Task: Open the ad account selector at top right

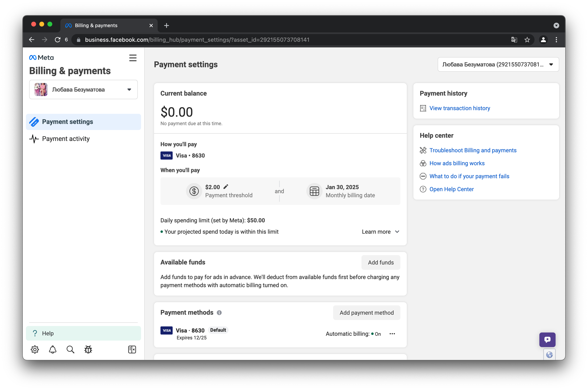Action: (498, 65)
